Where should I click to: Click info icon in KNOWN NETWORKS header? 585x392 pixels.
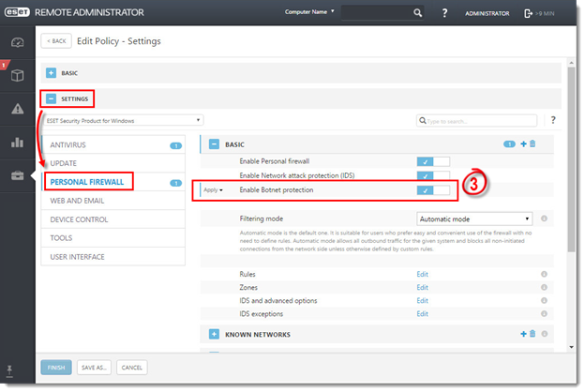click(x=545, y=334)
